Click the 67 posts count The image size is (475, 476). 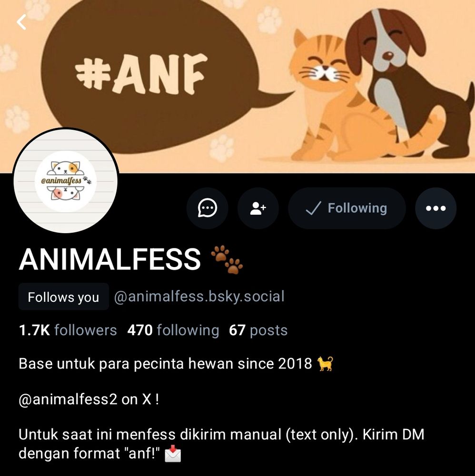coord(258,330)
